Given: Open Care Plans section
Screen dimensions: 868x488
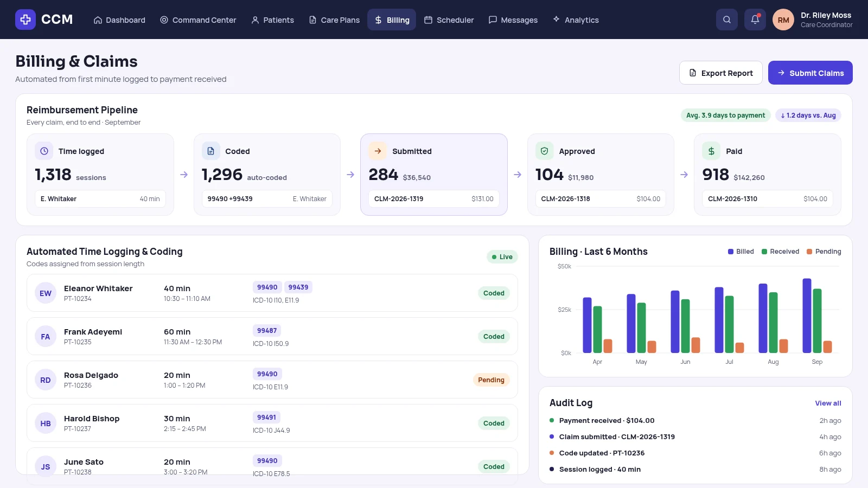Looking at the screenshot, I should click(334, 20).
